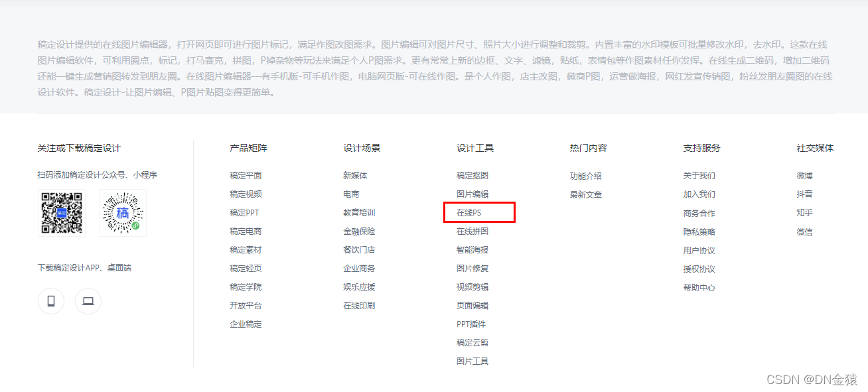The height and width of the screenshot is (392, 868).
Task: Open 金融保险 scenario link
Action: pyautogui.click(x=359, y=231)
